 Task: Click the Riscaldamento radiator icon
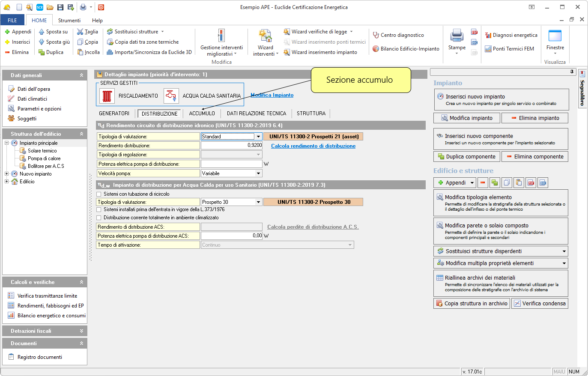pos(107,96)
